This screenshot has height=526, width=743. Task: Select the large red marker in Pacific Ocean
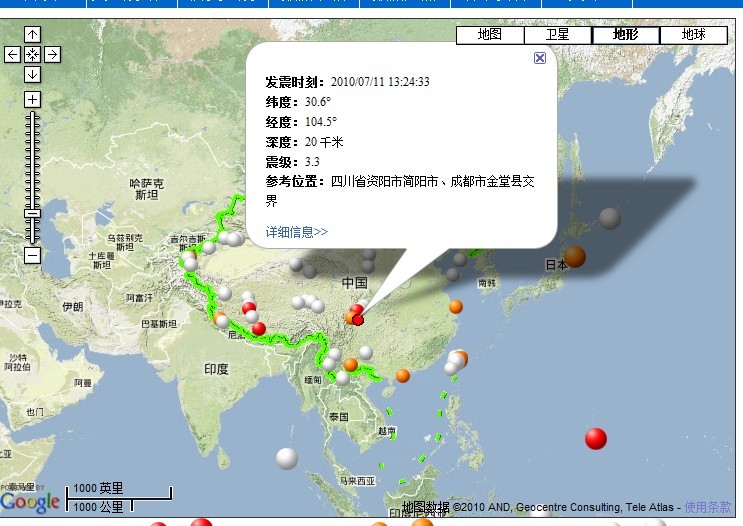pyautogui.click(x=596, y=438)
